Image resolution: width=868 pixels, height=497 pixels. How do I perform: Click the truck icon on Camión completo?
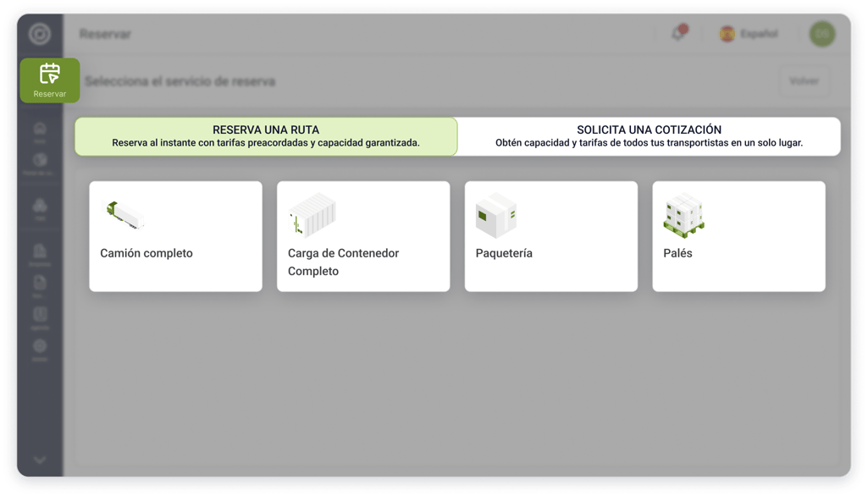coord(124,215)
